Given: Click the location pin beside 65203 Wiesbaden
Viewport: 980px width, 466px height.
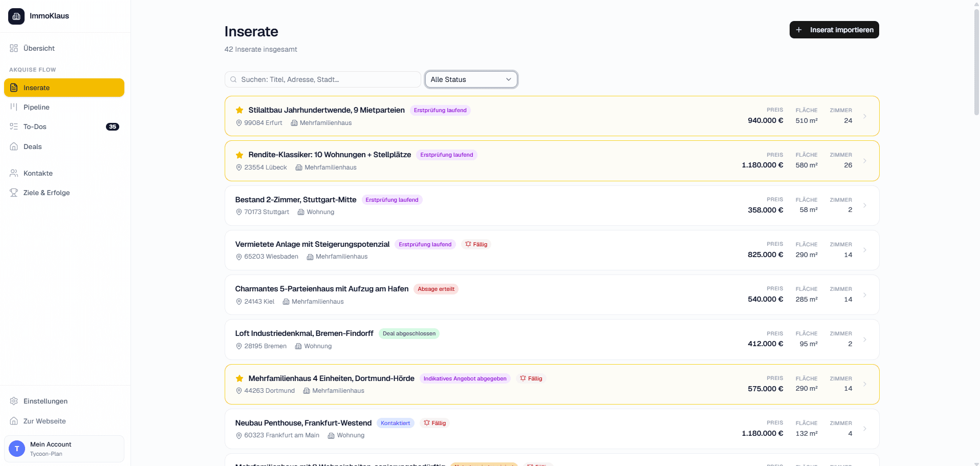Looking at the screenshot, I should 238,257.
